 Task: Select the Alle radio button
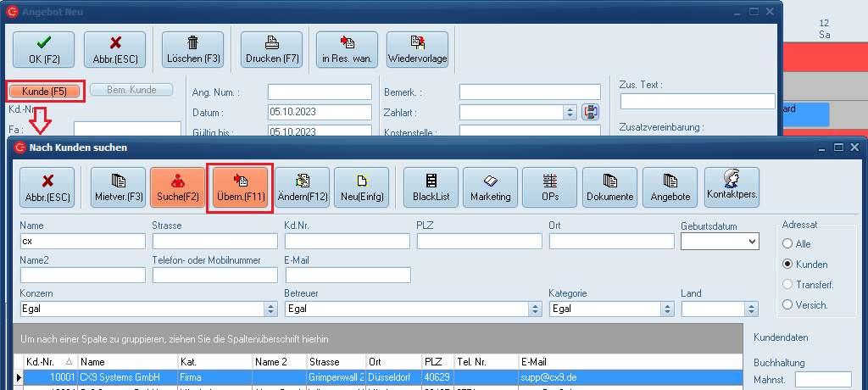pos(787,244)
